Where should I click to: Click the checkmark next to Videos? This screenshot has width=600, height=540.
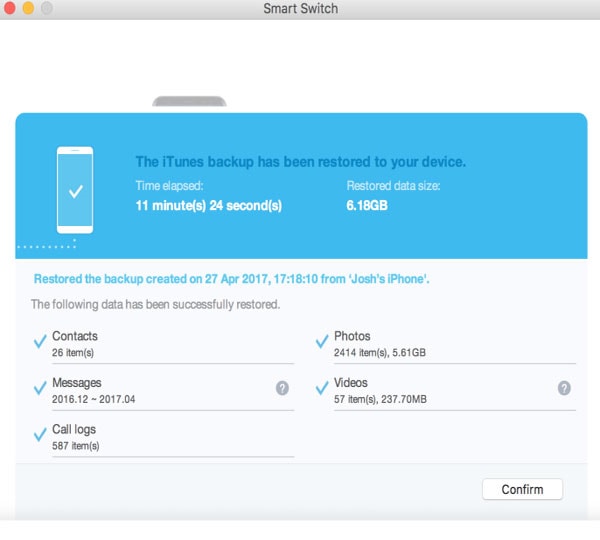322,388
